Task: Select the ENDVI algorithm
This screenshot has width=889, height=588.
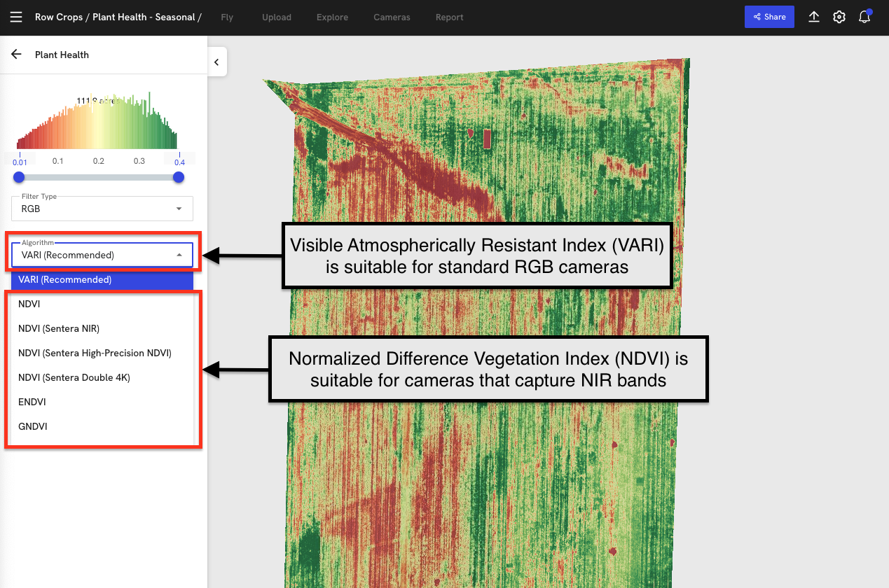Action: [x=102, y=402]
